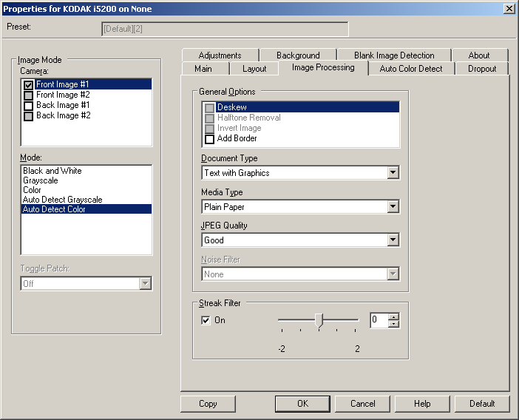Image resolution: width=519 pixels, height=420 pixels.
Task: Select the Back Image #2 row label
Action: (64, 115)
